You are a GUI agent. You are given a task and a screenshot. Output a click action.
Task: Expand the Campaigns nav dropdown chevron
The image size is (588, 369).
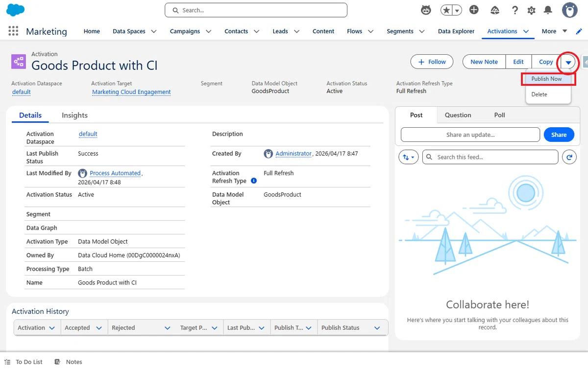(208, 31)
